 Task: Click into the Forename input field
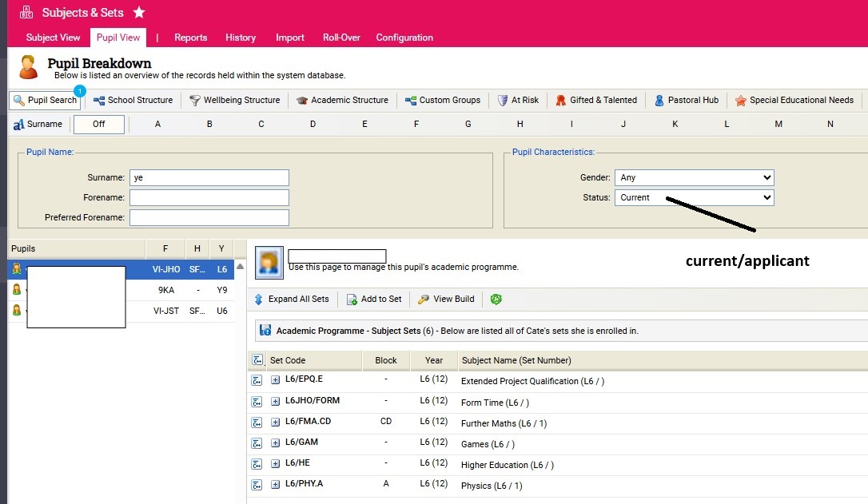(x=209, y=198)
